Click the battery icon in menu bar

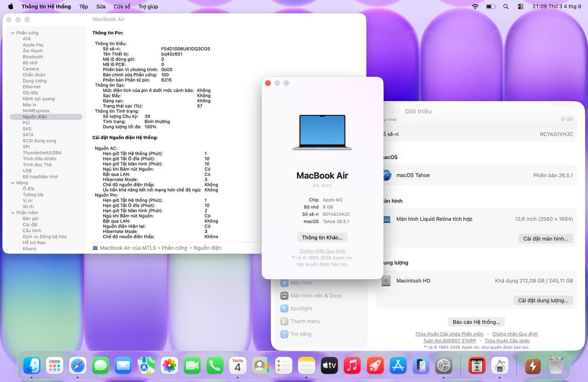pos(491,6)
